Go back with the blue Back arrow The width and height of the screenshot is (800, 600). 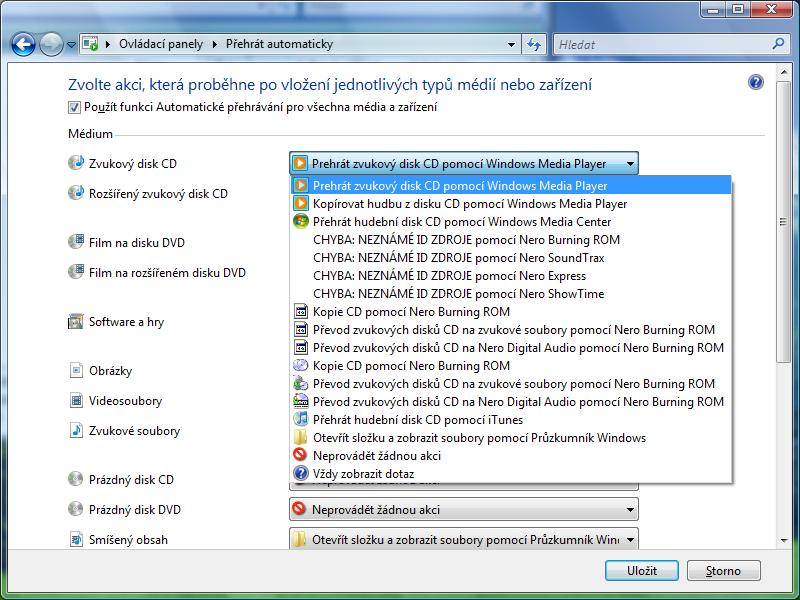pos(23,45)
